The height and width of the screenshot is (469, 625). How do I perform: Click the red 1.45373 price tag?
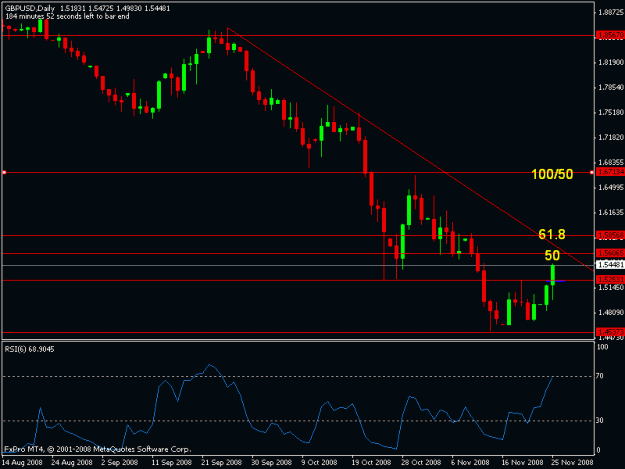(x=610, y=332)
